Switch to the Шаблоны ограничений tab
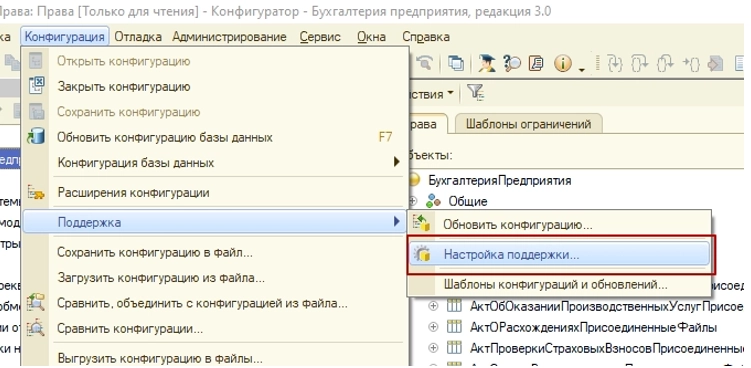This screenshot has height=368, width=751. (528, 124)
